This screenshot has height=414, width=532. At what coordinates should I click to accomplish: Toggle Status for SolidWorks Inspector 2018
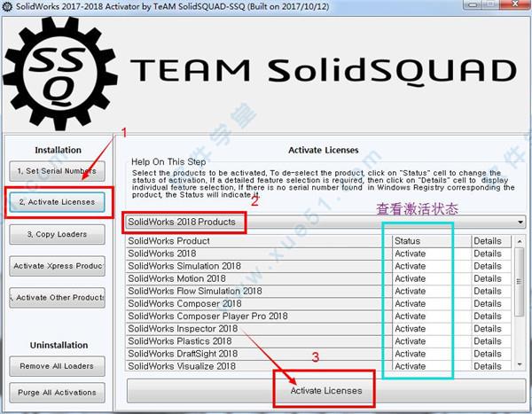(x=432, y=329)
